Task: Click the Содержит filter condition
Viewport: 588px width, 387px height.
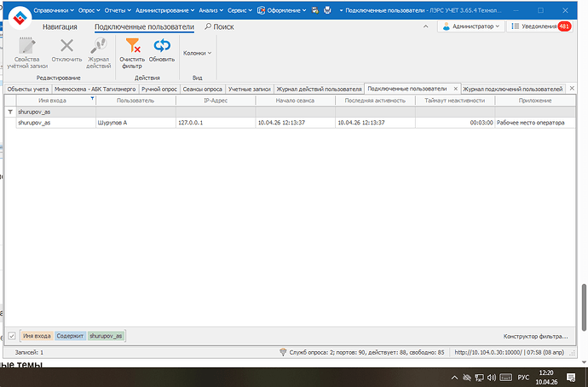Action: 70,336
